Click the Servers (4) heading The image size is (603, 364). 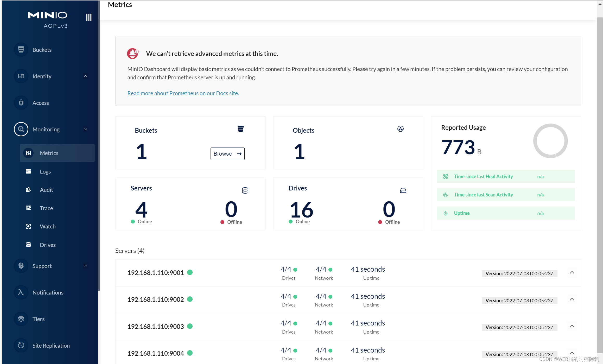(x=130, y=251)
